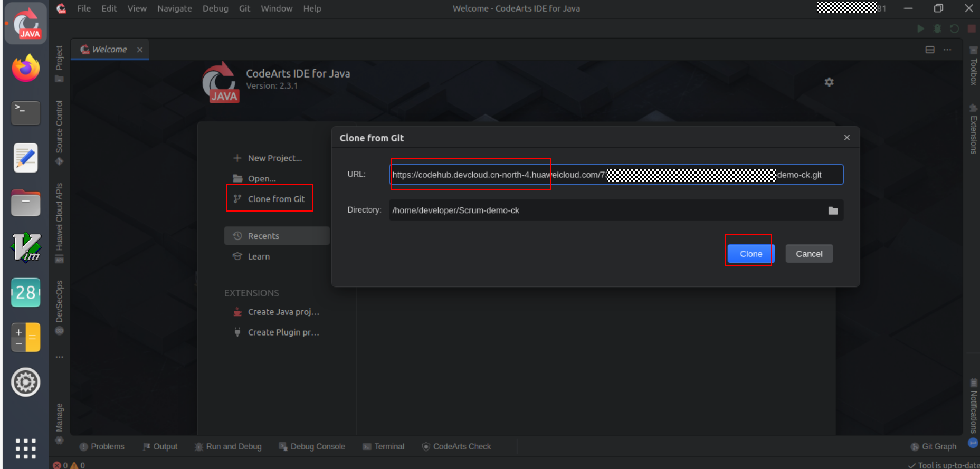Cancel the Clone from Git dialog
Viewport: 980px width, 469px height.
tap(809, 254)
